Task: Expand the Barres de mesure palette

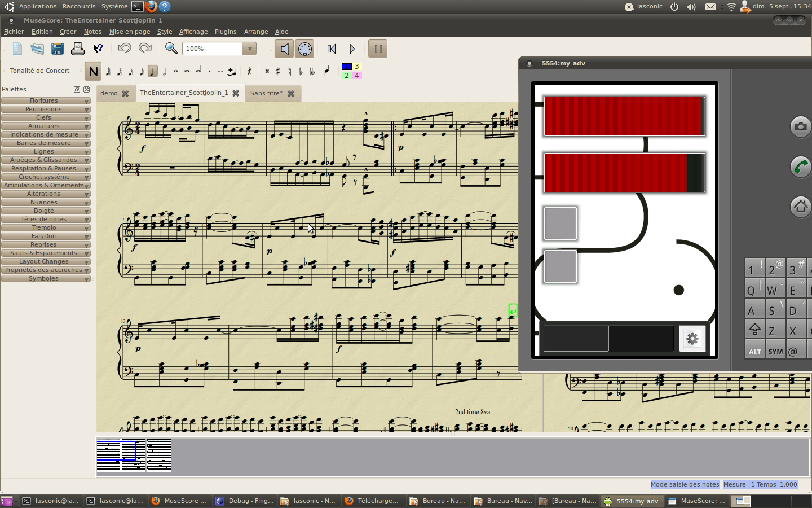Action: click(x=46, y=143)
